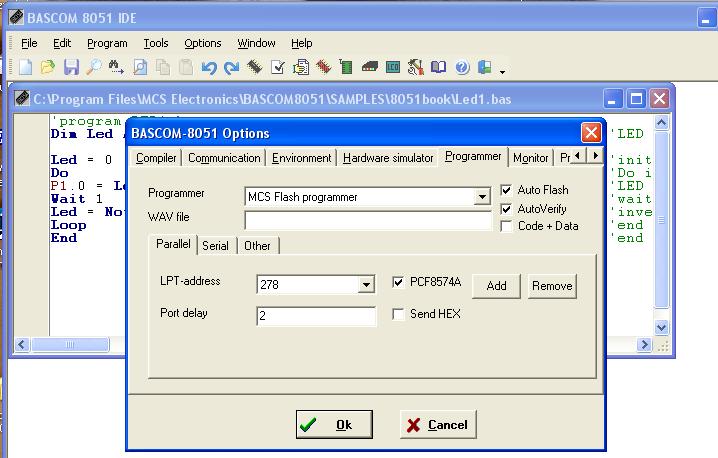The width and height of the screenshot is (718, 458).
Task: Click the green chip programmer icon
Action: (346, 67)
